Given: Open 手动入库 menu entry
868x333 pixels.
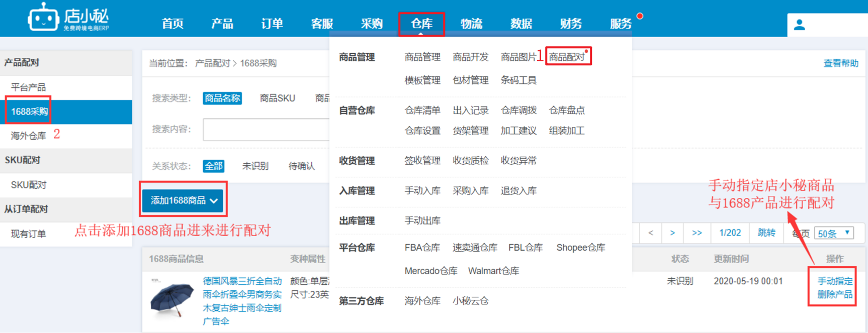Looking at the screenshot, I should (422, 191).
